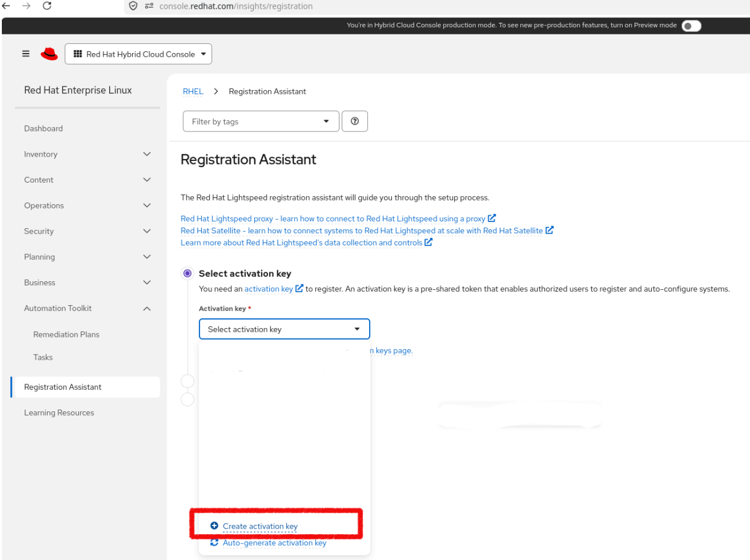Click the Registration Assistant breadcrumb text
750x560 pixels.
coord(267,91)
